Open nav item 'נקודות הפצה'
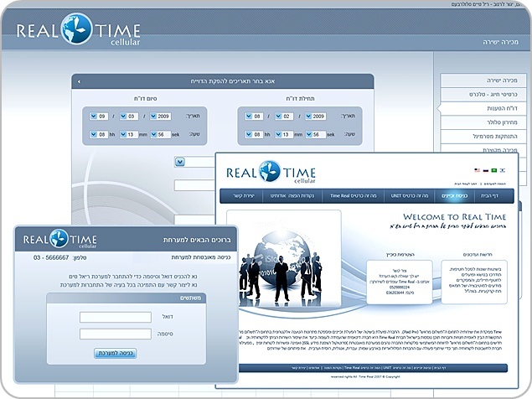This screenshot has width=532, height=399. pyautogui.click(x=302, y=196)
